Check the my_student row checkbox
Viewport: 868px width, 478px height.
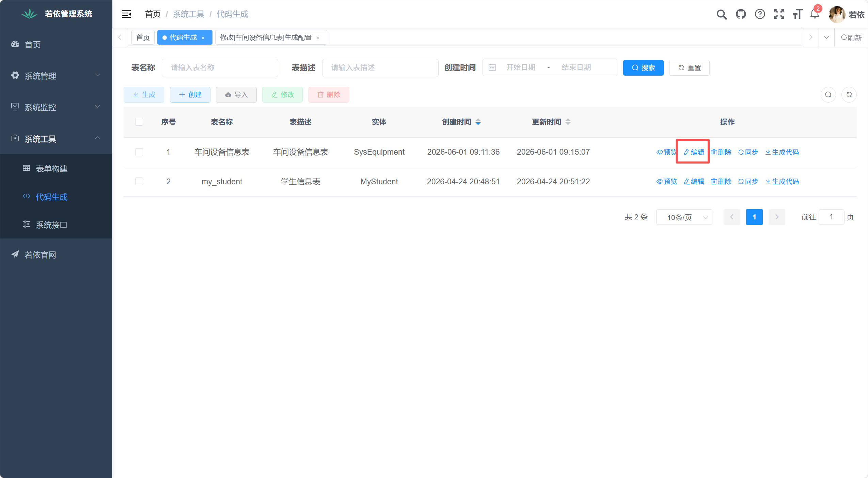point(139,182)
